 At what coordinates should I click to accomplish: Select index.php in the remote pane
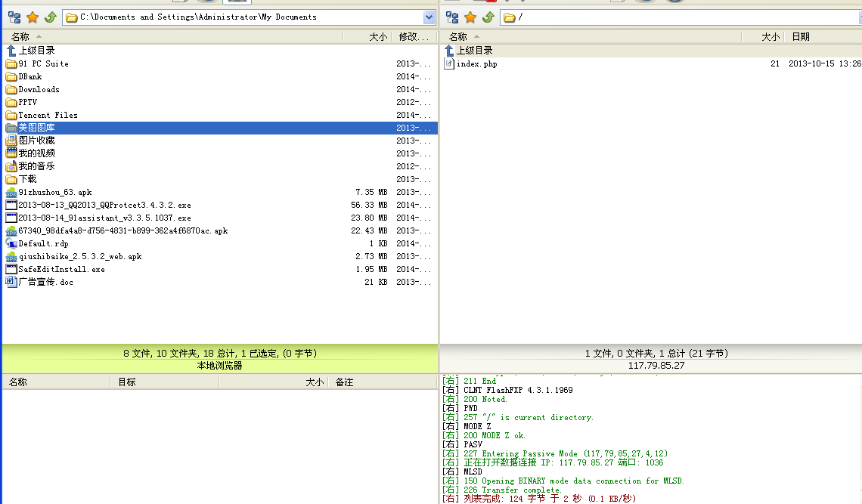pos(476,64)
